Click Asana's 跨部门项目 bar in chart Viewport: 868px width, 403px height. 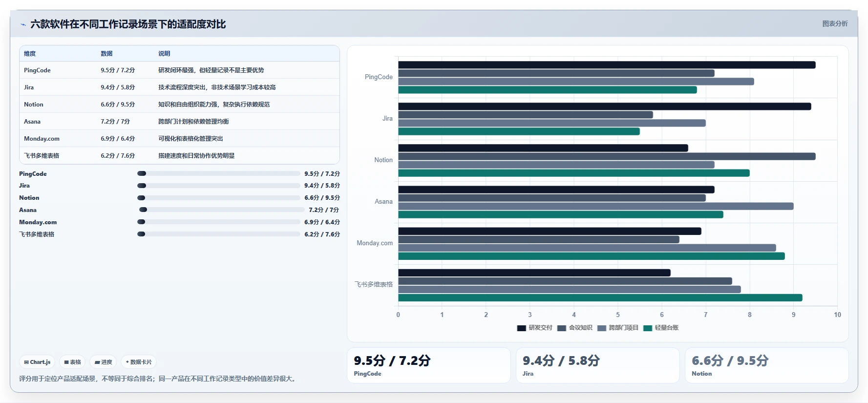596,206
